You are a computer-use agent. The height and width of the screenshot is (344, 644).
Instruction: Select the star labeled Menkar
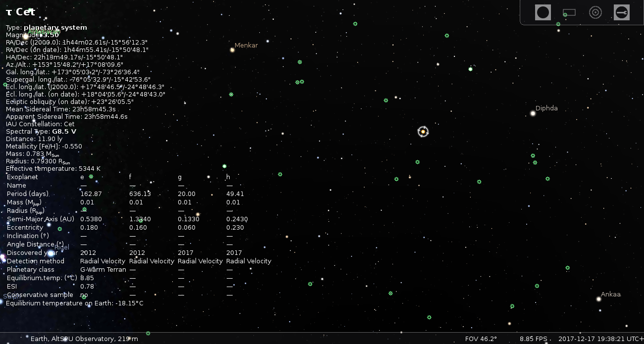coord(232,49)
